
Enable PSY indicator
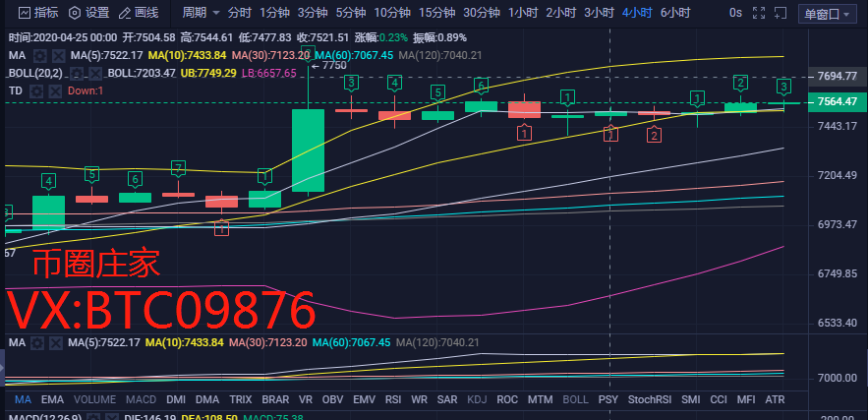[608, 399]
